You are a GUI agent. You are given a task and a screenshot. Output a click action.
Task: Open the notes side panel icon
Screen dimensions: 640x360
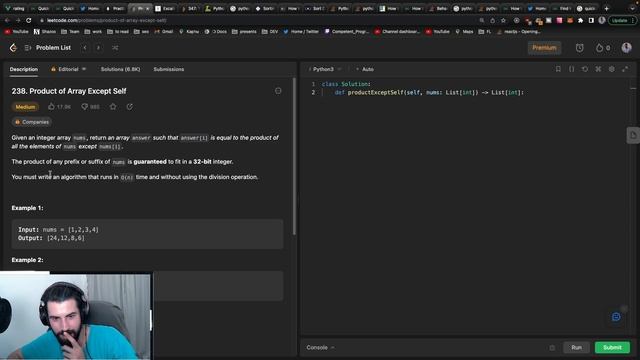[633, 135]
